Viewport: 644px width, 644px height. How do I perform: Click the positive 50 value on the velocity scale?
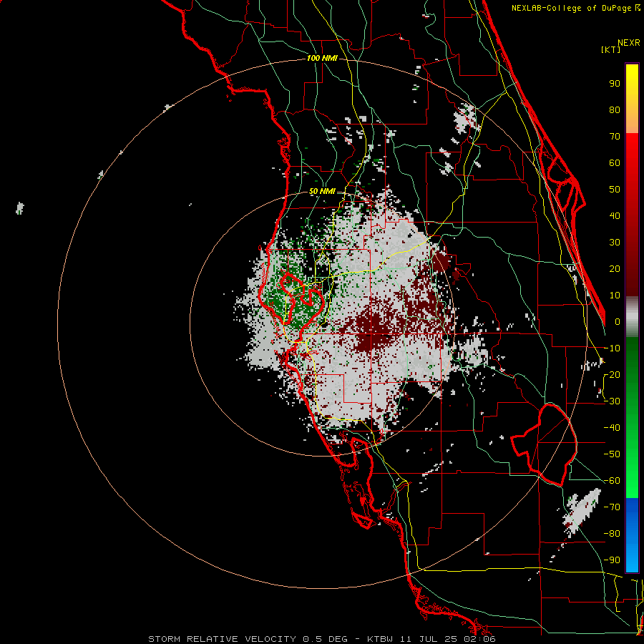click(615, 190)
